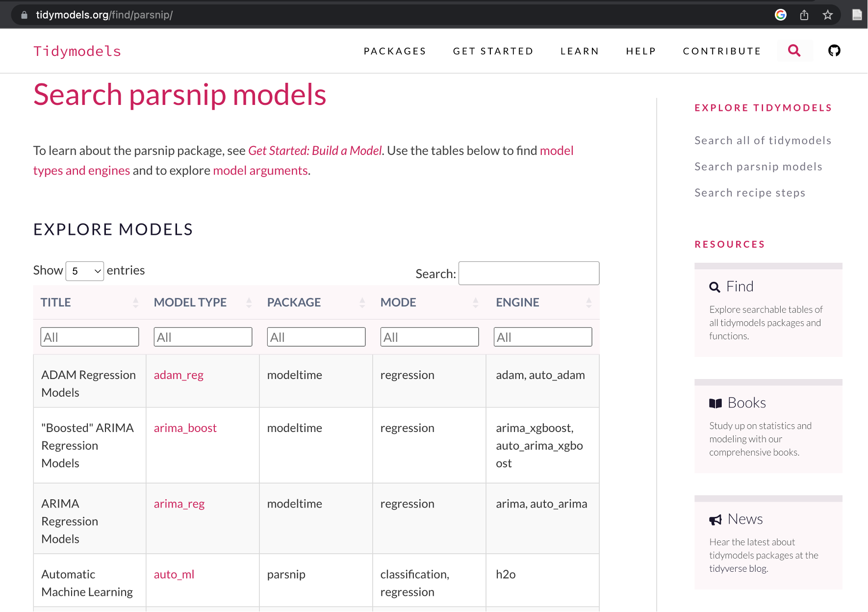Image resolution: width=868 pixels, height=612 pixels.
Task: Focus the table Search input box
Action: (x=529, y=273)
